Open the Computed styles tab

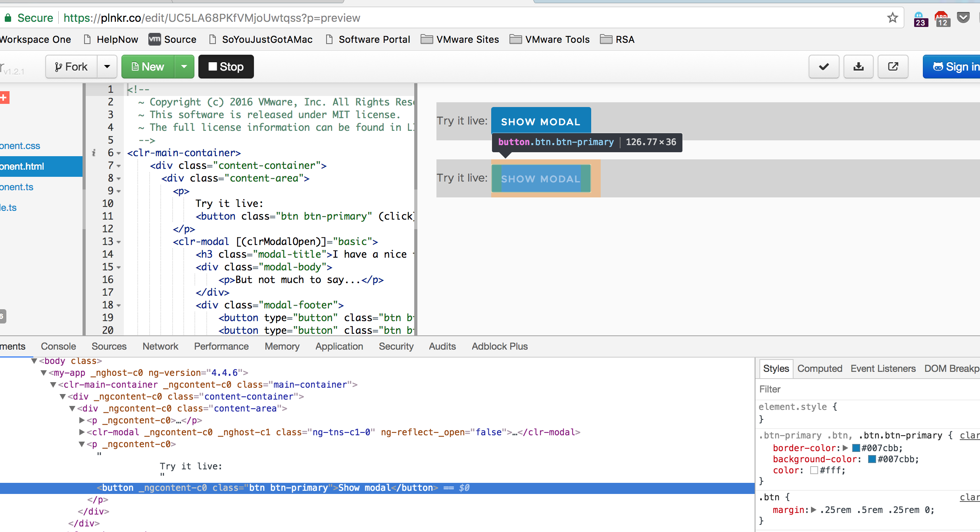(x=819, y=368)
